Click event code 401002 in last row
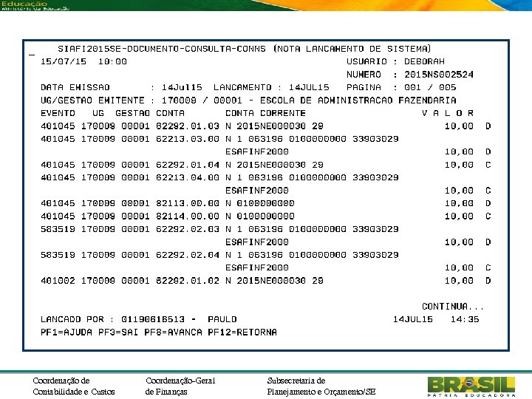The image size is (532, 399). (x=58, y=281)
